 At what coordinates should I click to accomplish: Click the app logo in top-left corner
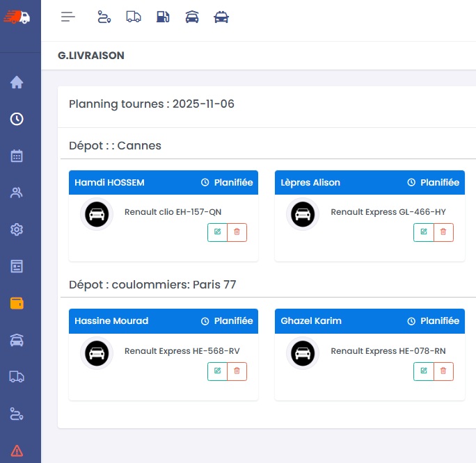click(x=18, y=18)
